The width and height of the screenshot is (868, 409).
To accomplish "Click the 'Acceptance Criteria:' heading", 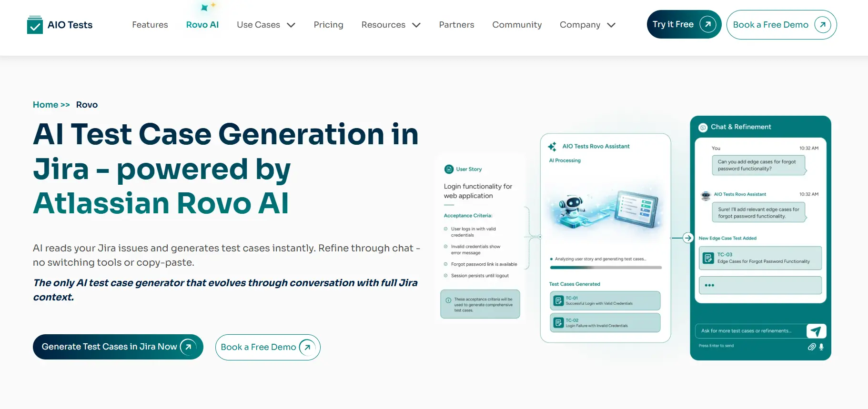I will point(468,216).
